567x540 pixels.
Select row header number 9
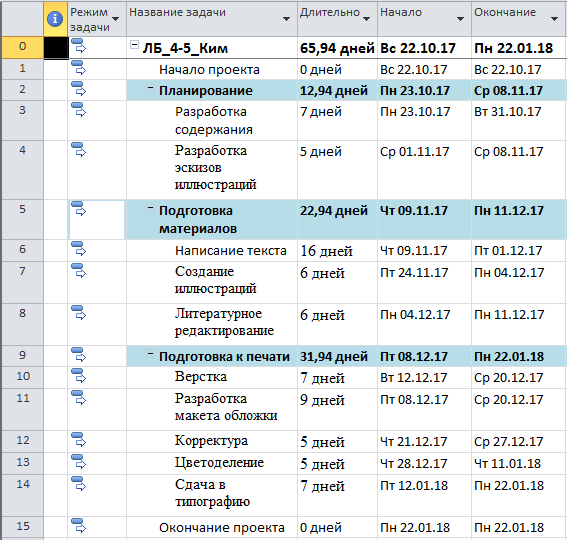click(x=22, y=356)
